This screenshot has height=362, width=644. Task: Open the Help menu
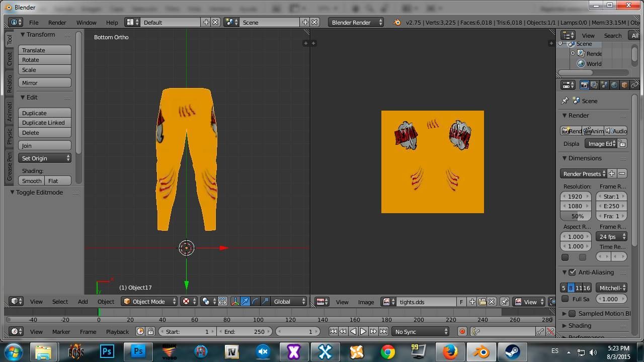[x=112, y=22]
